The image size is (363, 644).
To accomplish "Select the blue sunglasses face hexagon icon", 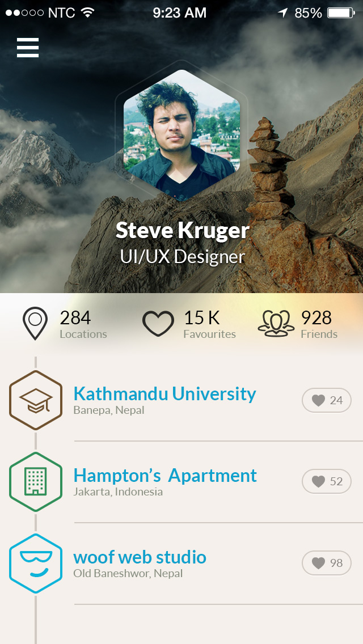I will tap(36, 563).
